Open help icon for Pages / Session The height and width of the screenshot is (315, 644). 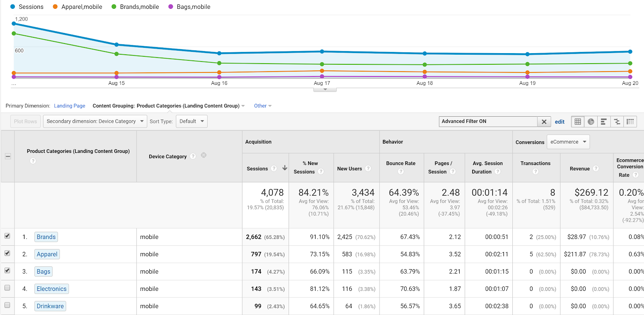point(453,171)
